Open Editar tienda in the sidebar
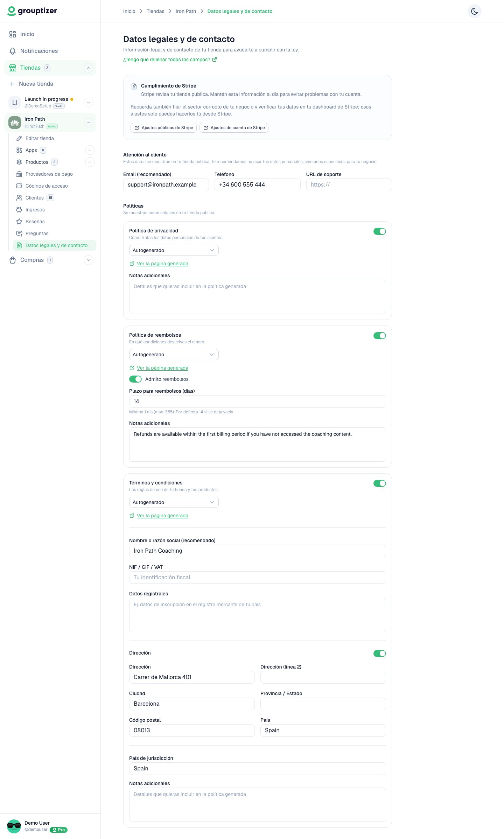 point(40,139)
